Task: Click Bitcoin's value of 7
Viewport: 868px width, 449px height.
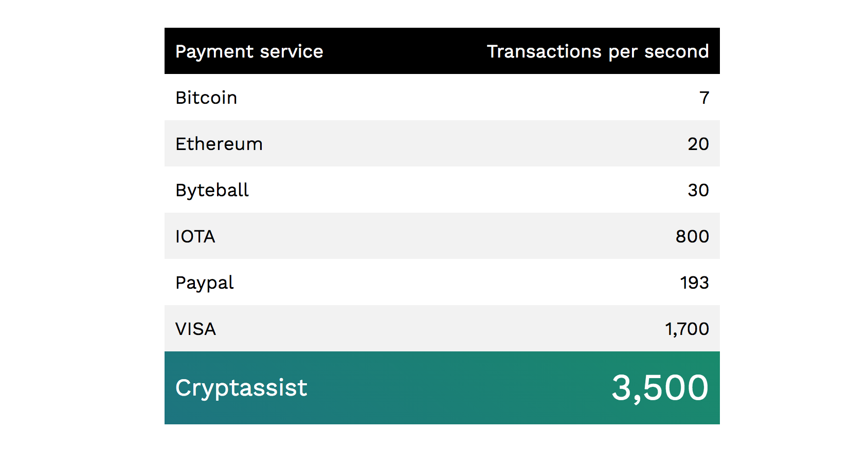Action: click(704, 98)
